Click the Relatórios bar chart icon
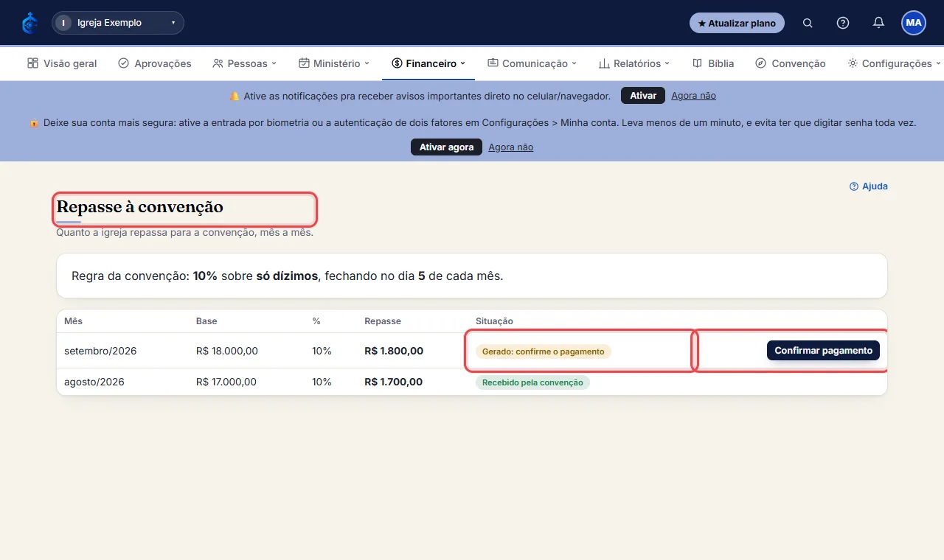 point(604,63)
